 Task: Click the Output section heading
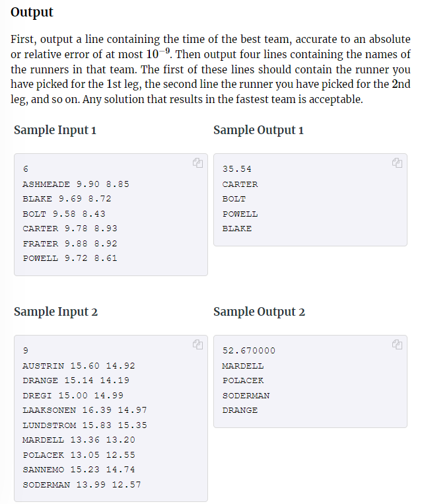[32, 12]
